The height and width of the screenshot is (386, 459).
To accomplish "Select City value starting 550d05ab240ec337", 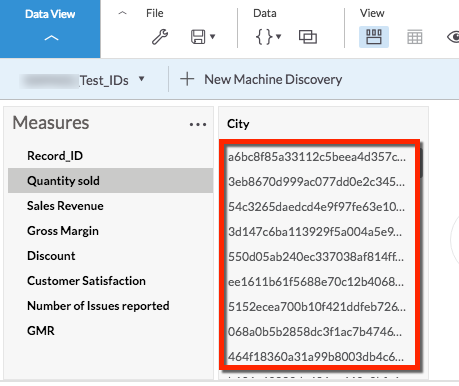I will click(316, 257).
